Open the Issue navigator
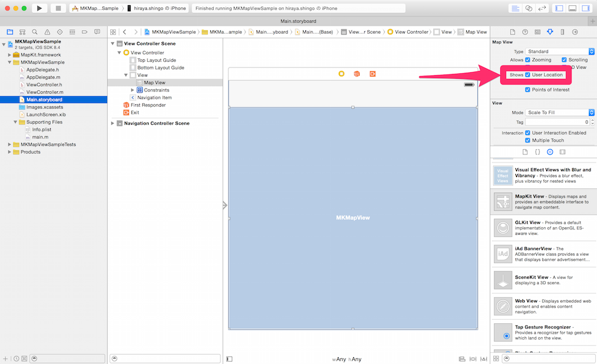This screenshot has width=597, height=364. pos(47,32)
